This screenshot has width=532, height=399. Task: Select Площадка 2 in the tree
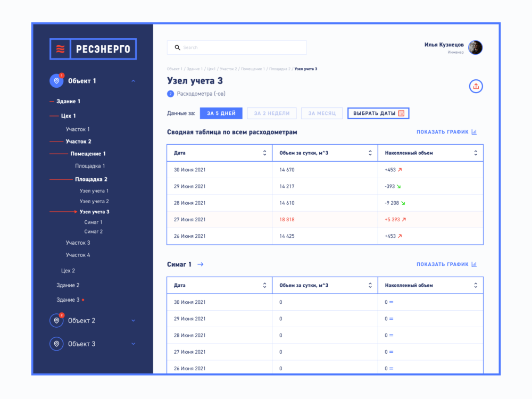(91, 179)
